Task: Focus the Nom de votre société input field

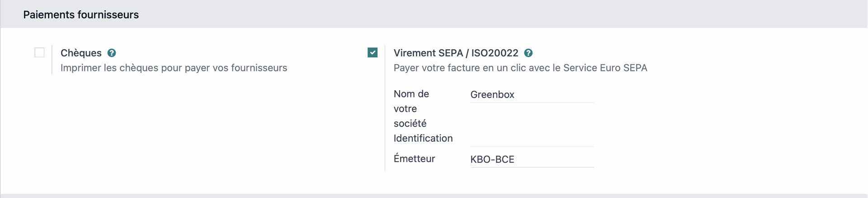Action: coord(532,95)
